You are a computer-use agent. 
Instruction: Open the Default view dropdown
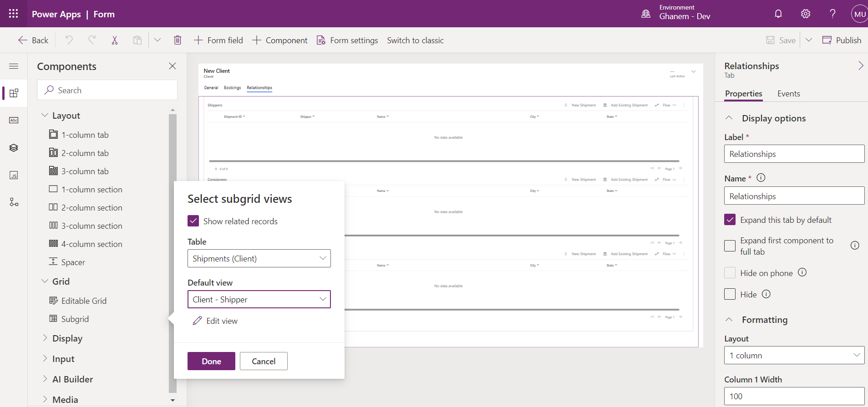[259, 299]
